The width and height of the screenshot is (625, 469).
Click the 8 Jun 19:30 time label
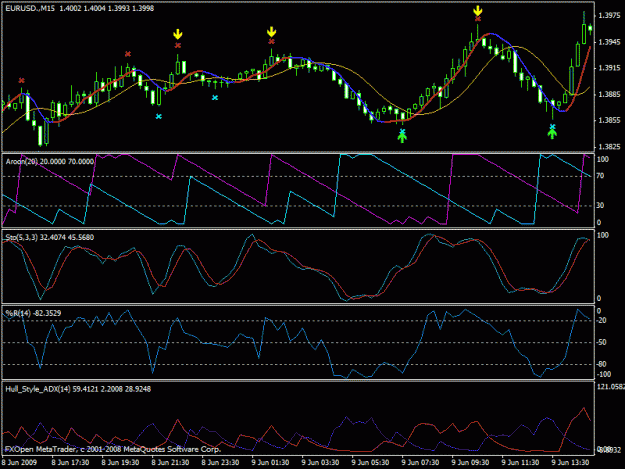[x=120, y=463]
